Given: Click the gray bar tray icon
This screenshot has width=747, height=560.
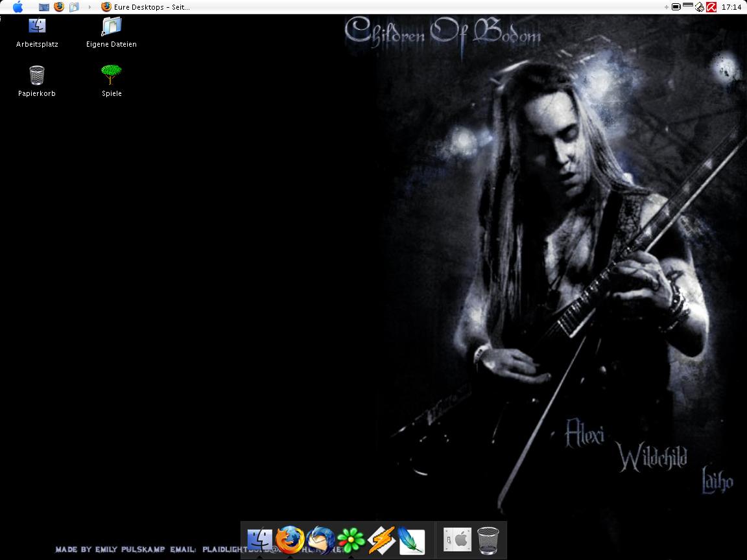Looking at the screenshot, I should [x=687, y=5].
